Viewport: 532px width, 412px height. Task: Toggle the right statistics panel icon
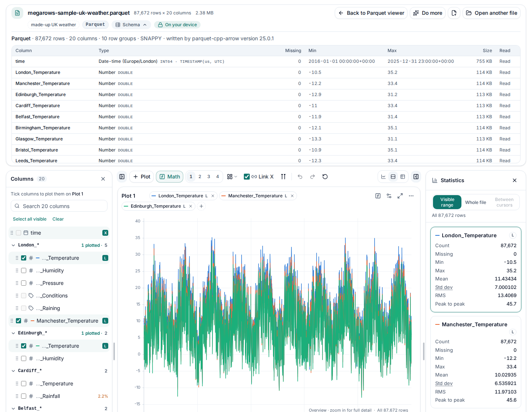click(x=416, y=177)
